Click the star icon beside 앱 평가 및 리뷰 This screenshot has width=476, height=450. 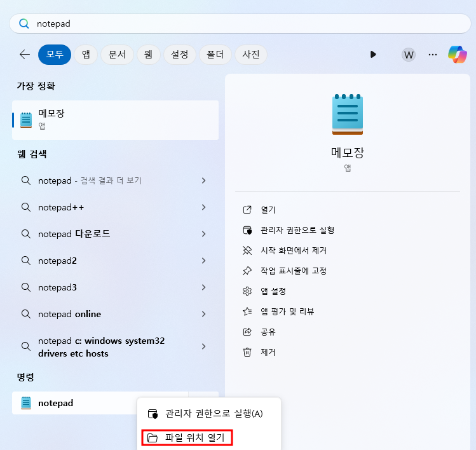click(247, 311)
